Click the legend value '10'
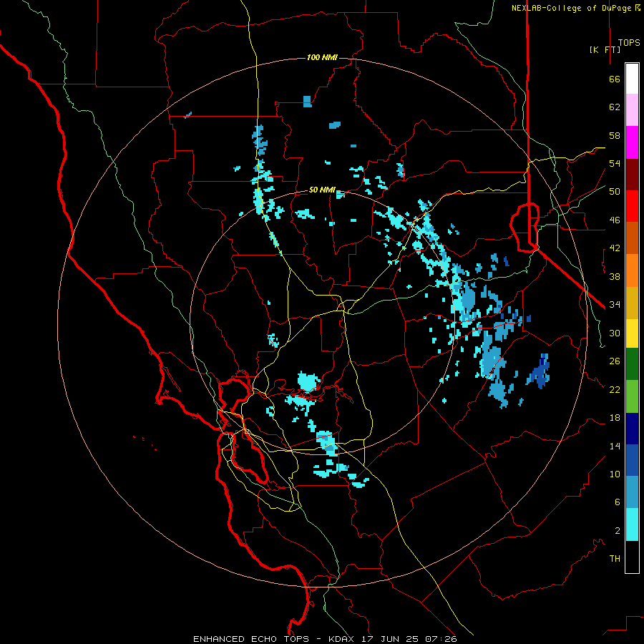 point(615,474)
